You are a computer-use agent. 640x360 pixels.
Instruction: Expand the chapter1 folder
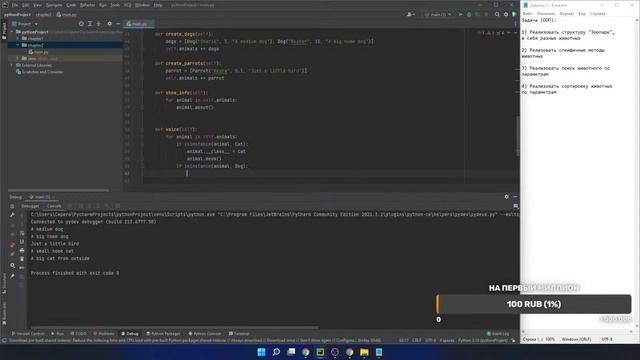coord(18,38)
